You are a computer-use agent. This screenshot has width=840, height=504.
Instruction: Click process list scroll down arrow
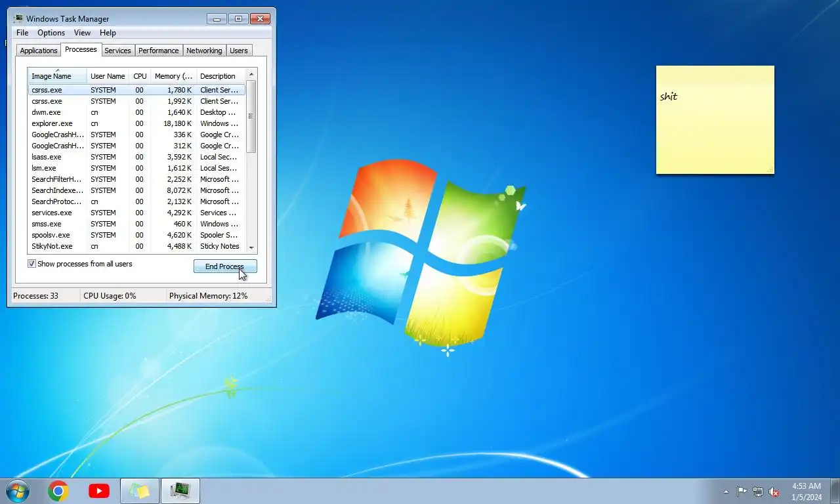point(251,247)
